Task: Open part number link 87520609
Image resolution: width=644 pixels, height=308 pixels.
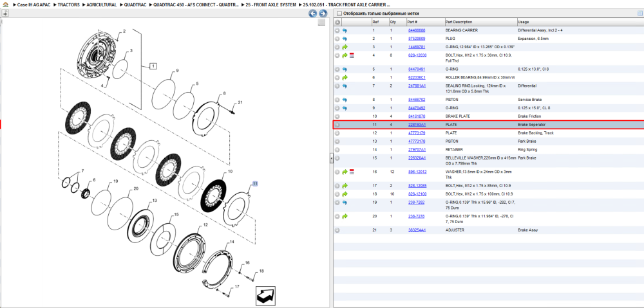Action: coord(417,39)
